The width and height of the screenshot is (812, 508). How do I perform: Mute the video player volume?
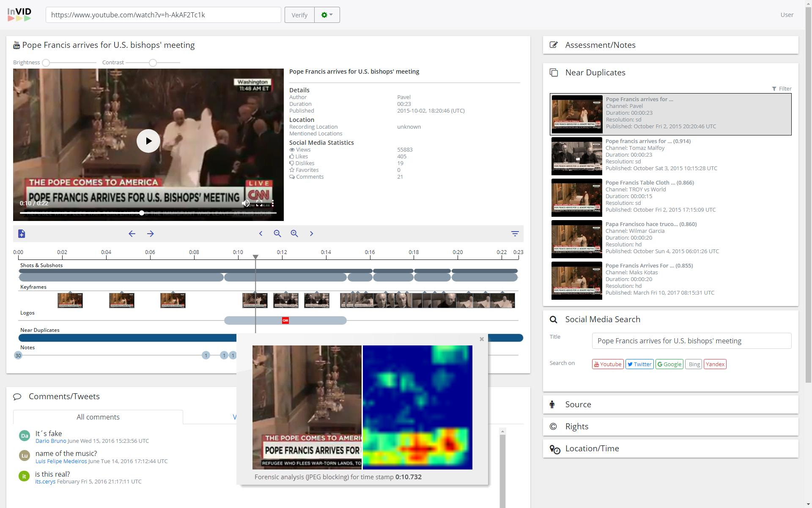click(245, 203)
